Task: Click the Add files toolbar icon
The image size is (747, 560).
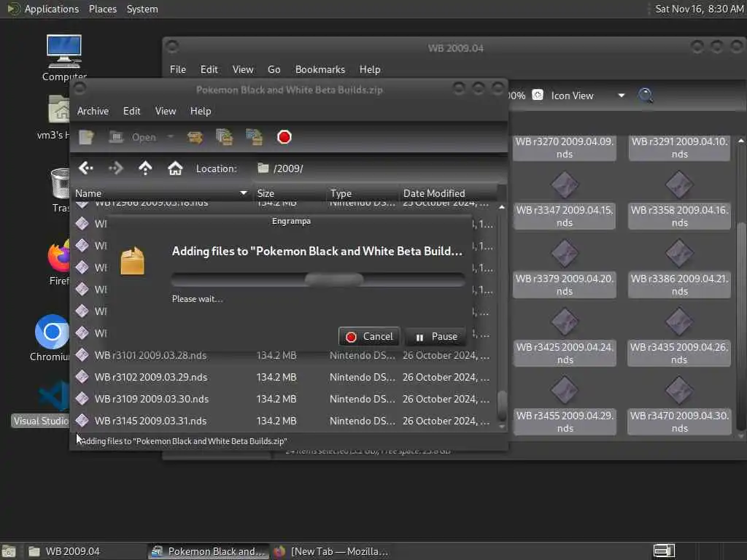Action: [x=225, y=137]
